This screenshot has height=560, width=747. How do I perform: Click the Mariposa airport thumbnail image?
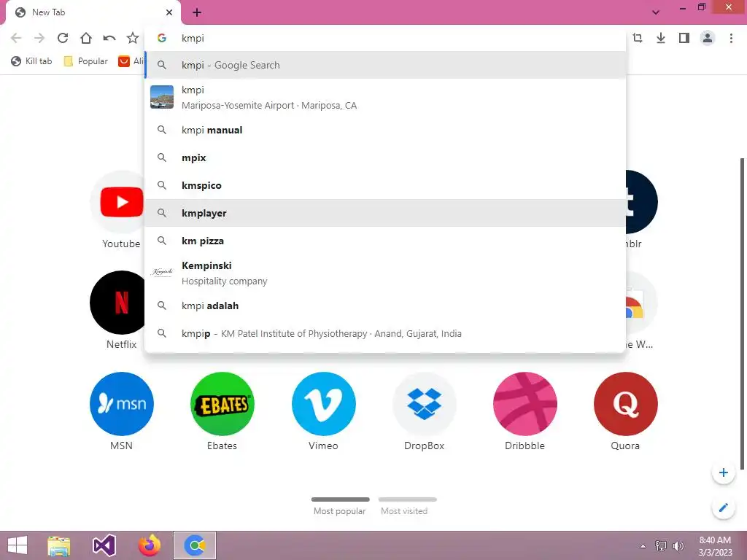point(162,97)
